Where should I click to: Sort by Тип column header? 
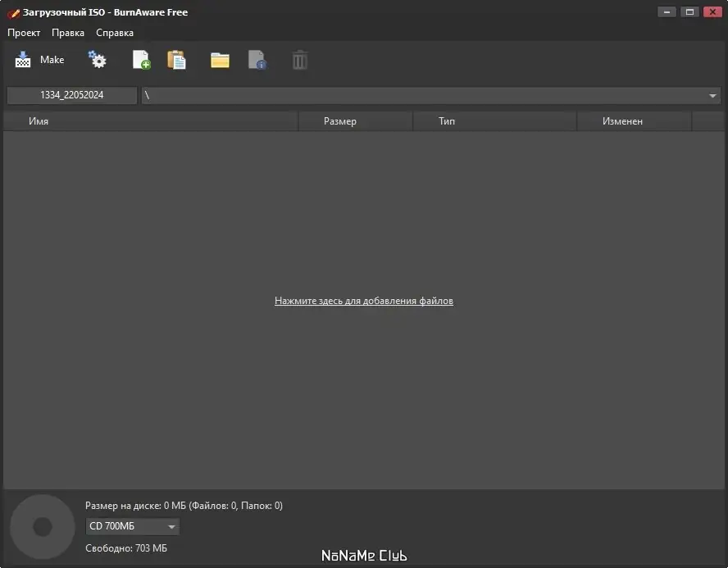click(494, 121)
